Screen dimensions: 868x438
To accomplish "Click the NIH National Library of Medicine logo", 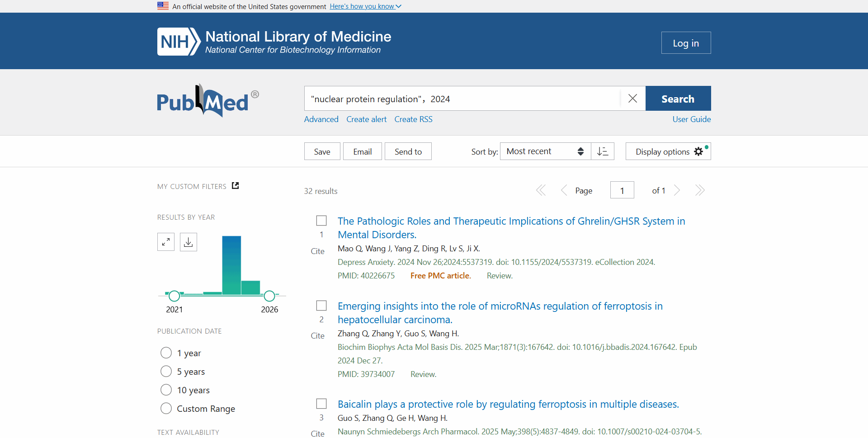I will 274,42.
